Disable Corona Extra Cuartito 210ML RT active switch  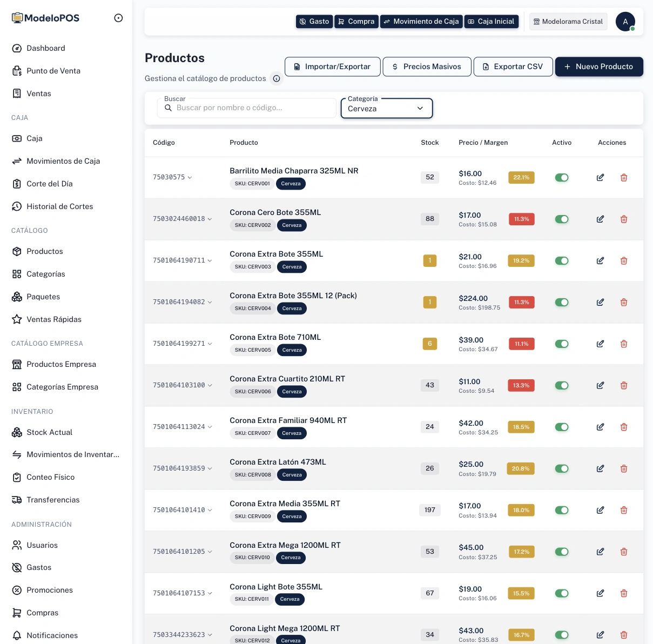562,386
